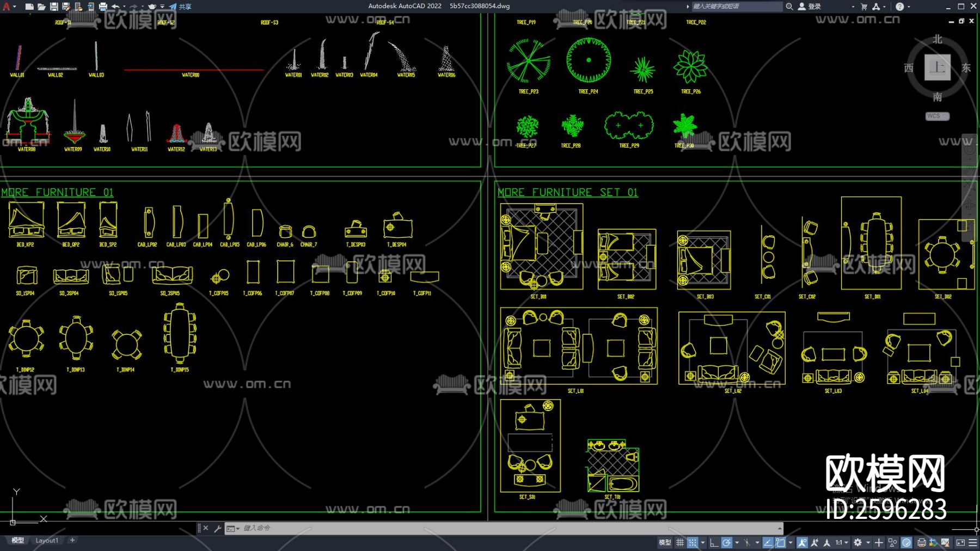Image resolution: width=980 pixels, height=551 pixels.
Task: Open the 1:1 annotation scale dropdown
Action: [x=842, y=542]
